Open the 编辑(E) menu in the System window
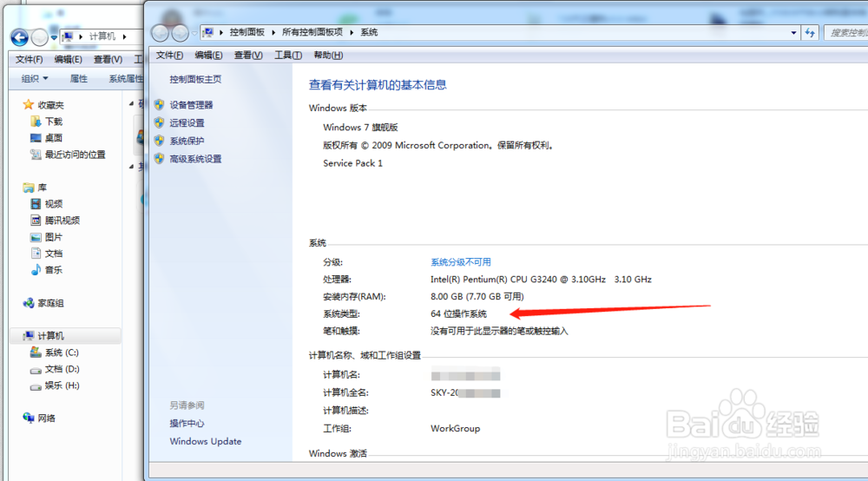Image resolution: width=868 pixels, height=481 pixels. pos(208,56)
